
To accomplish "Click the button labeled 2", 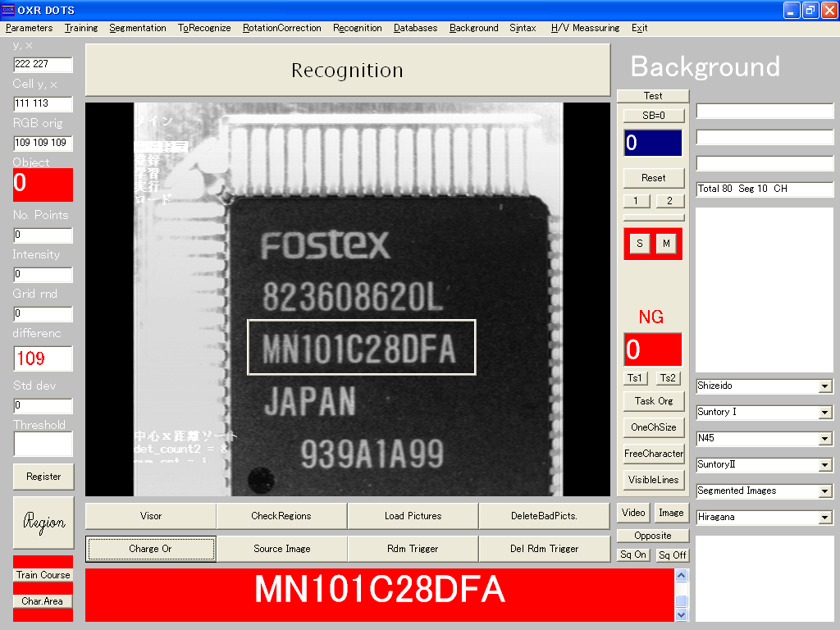I will click(669, 201).
